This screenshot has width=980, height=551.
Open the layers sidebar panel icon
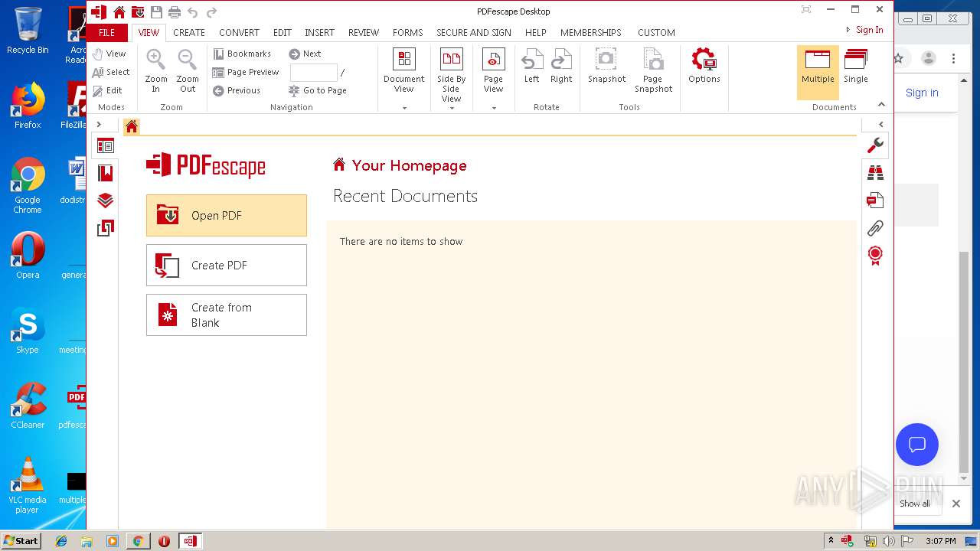106,201
